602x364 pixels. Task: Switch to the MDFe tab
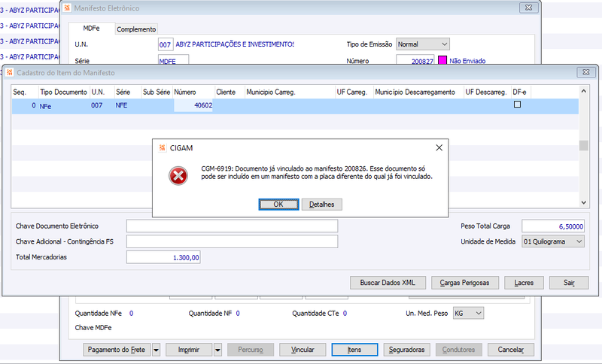coord(91,29)
